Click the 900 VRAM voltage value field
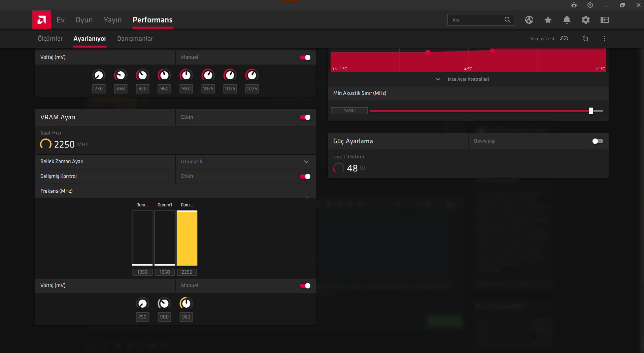 (x=164, y=317)
